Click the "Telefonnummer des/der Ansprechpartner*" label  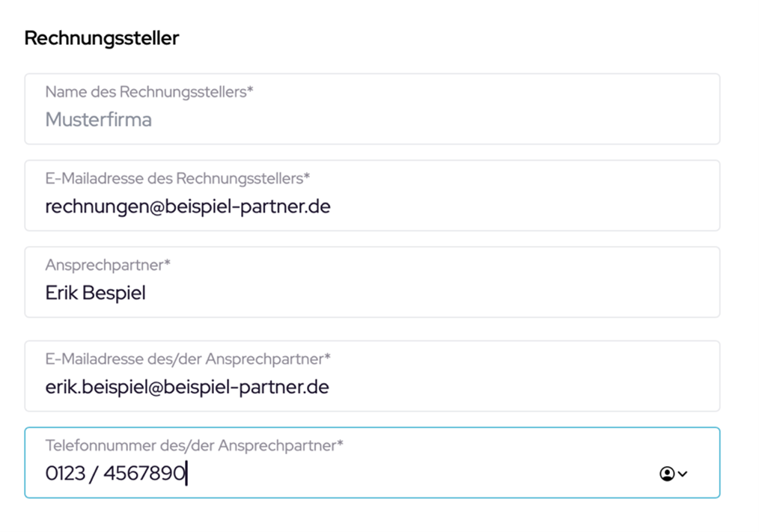coord(194,446)
